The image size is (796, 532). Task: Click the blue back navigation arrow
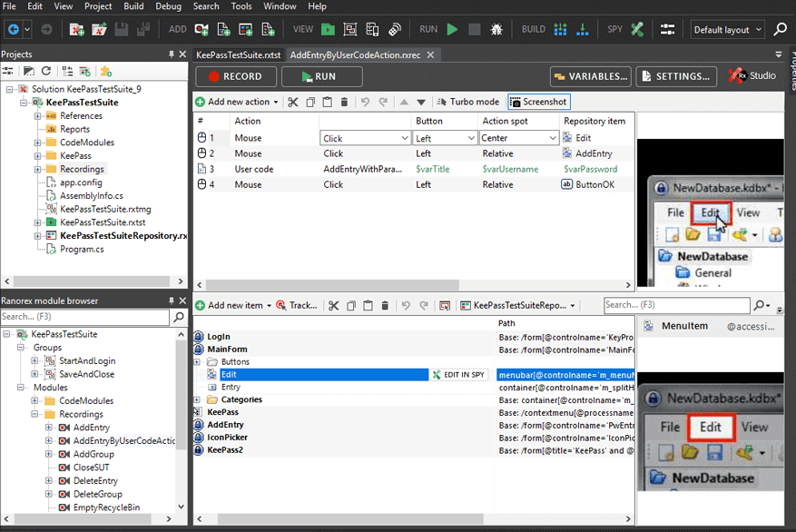point(14,29)
